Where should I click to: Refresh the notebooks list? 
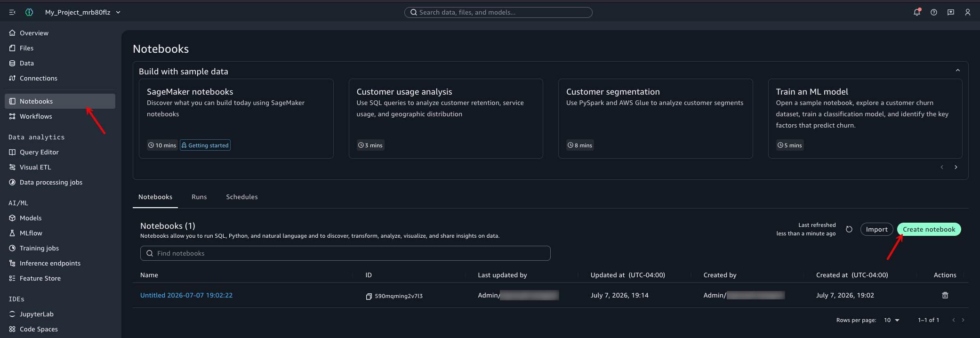tap(849, 229)
